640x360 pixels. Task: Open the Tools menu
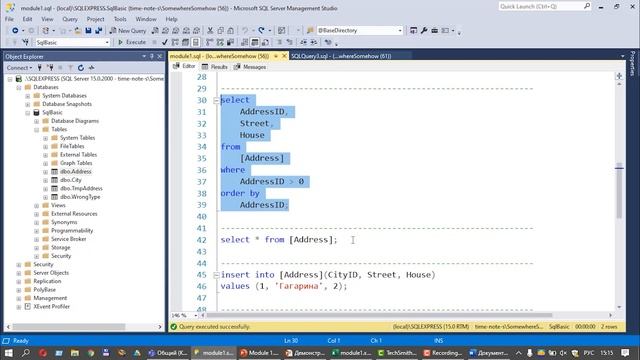(120, 19)
